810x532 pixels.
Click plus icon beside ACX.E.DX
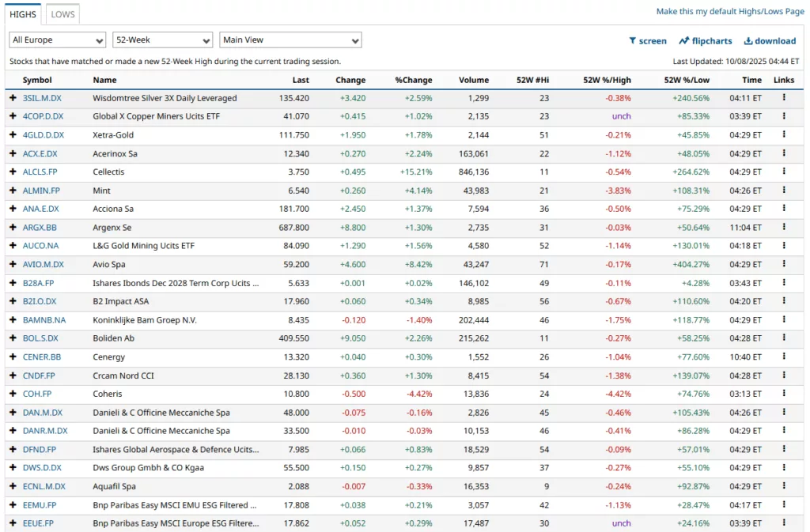pos(13,153)
